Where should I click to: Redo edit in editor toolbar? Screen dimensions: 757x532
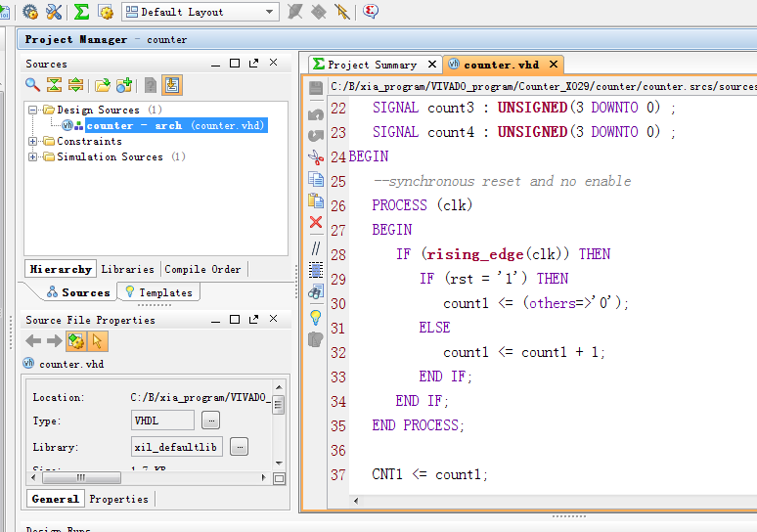(x=316, y=136)
